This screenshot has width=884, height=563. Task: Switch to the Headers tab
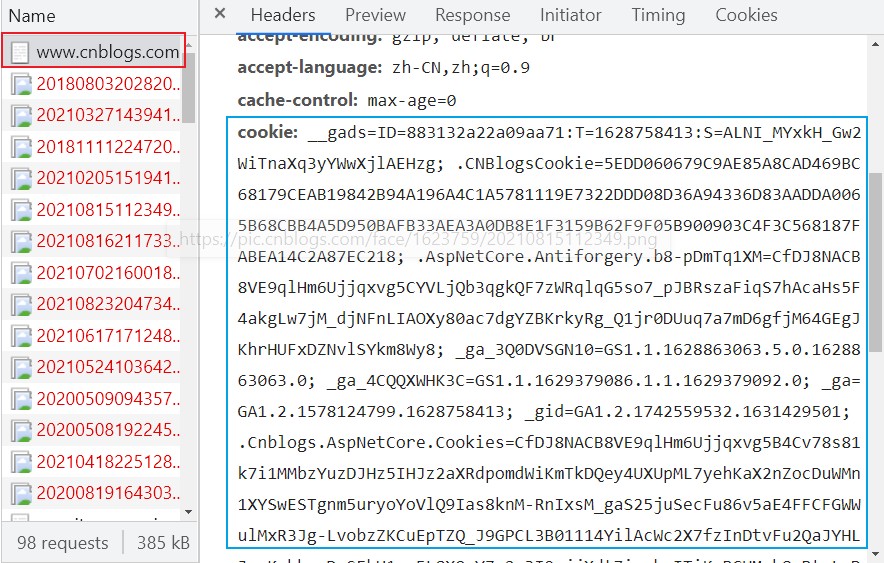coord(283,15)
